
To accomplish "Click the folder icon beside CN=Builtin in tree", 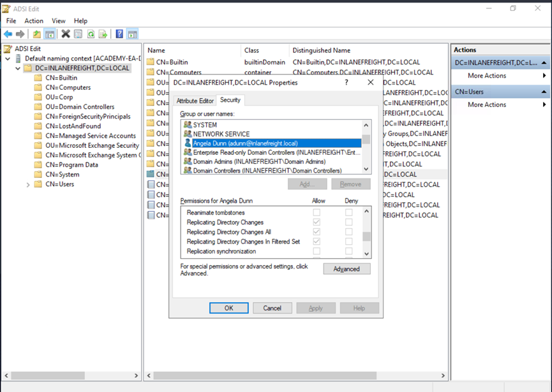I will [38, 78].
